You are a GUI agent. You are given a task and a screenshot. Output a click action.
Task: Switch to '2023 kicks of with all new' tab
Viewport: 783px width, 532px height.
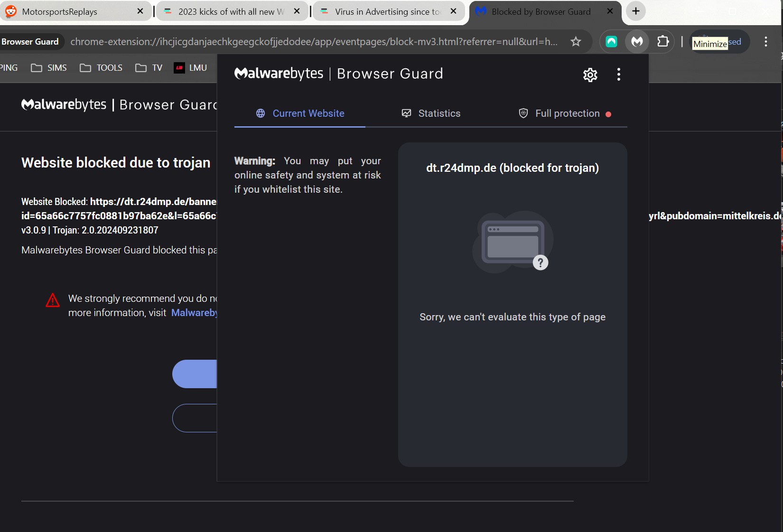click(232, 11)
